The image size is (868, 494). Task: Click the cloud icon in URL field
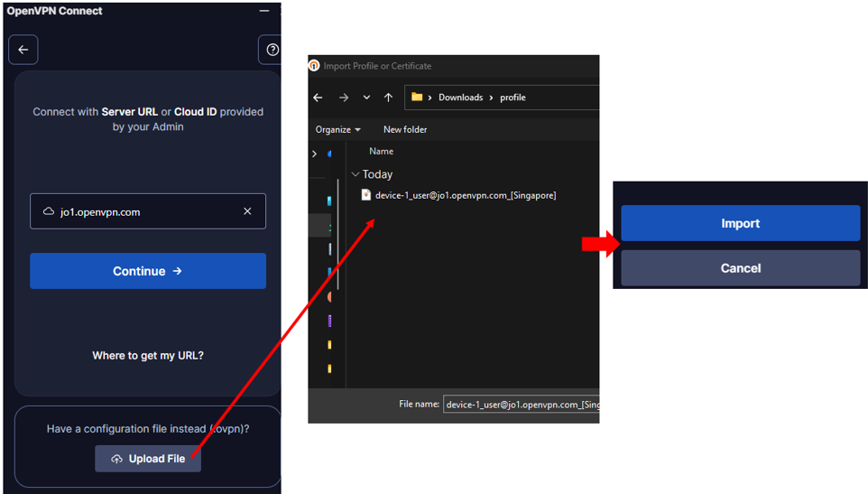[49, 211]
